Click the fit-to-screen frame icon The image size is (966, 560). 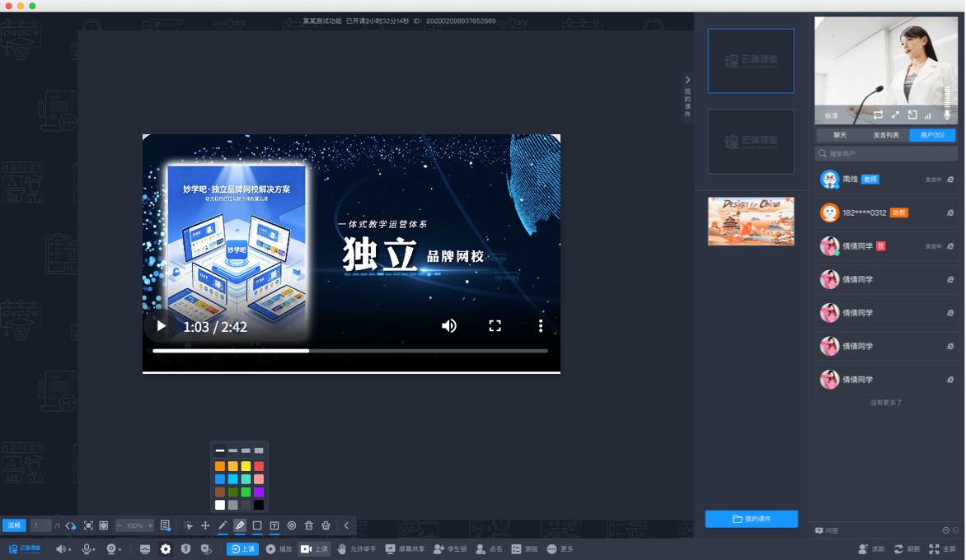coord(88,525)
